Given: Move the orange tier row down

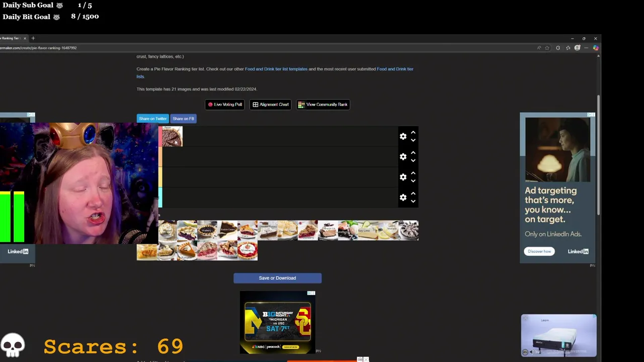Looking at the screenshot, I should pyautogui.click(x=413, y=160).
